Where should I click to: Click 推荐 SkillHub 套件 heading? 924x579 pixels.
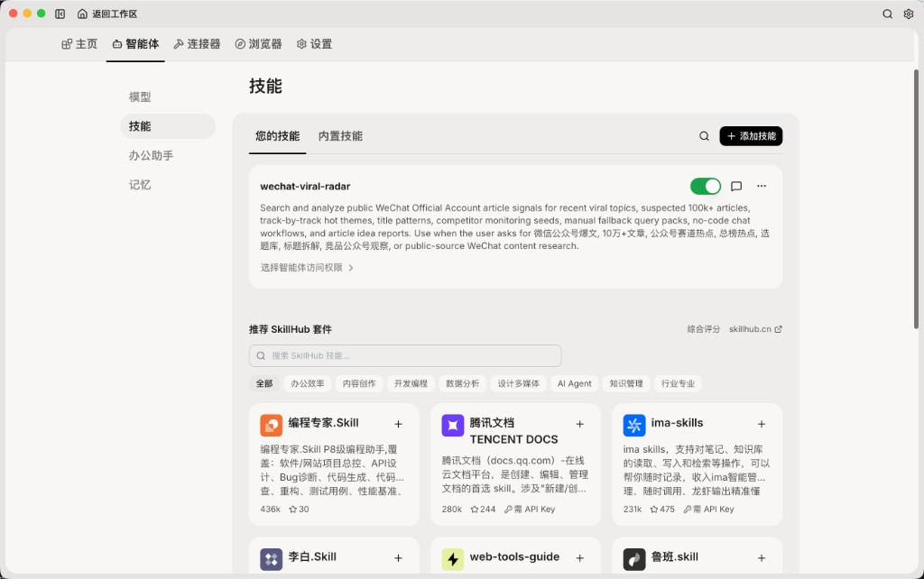291,329
